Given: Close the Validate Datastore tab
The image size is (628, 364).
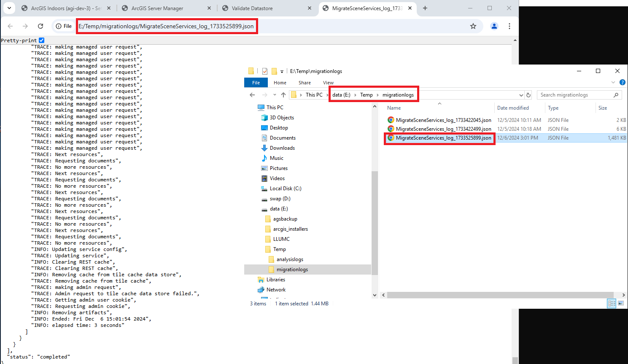Looking at the screenshot, I should pyautogui.click(x=310, y=8).
